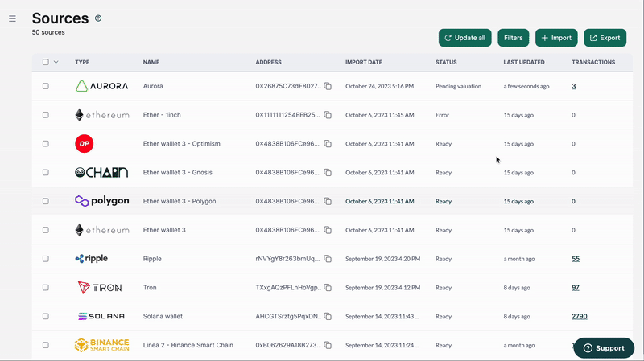Image resolution: width=644 pixels, height=361 pixels.
Task: Check the Ether walllet 3 - Gnosis row
Action: click(x=46, y=172)
